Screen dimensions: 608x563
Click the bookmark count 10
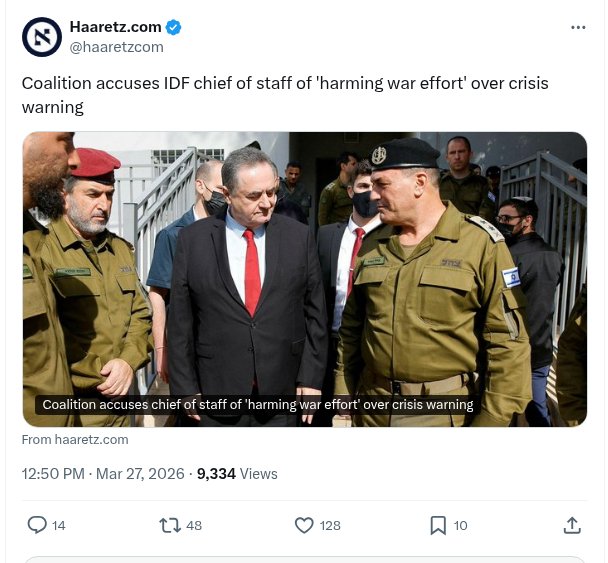(x=460, y=526)
